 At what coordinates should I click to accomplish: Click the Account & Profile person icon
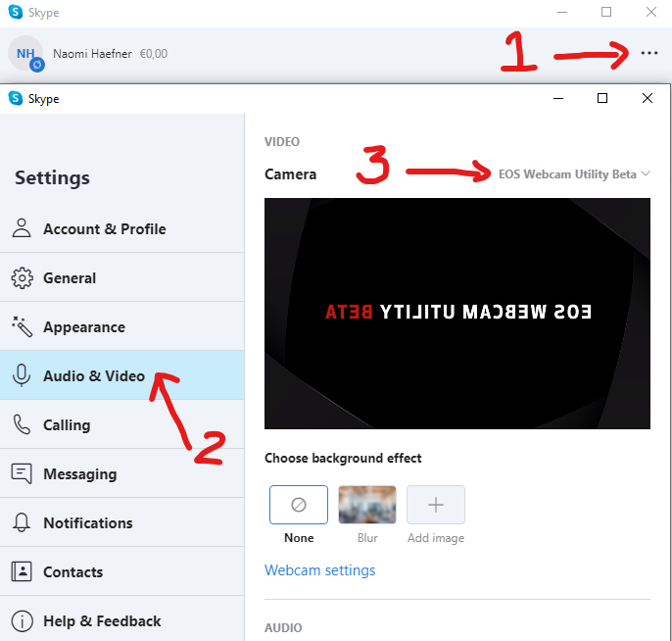22,228
